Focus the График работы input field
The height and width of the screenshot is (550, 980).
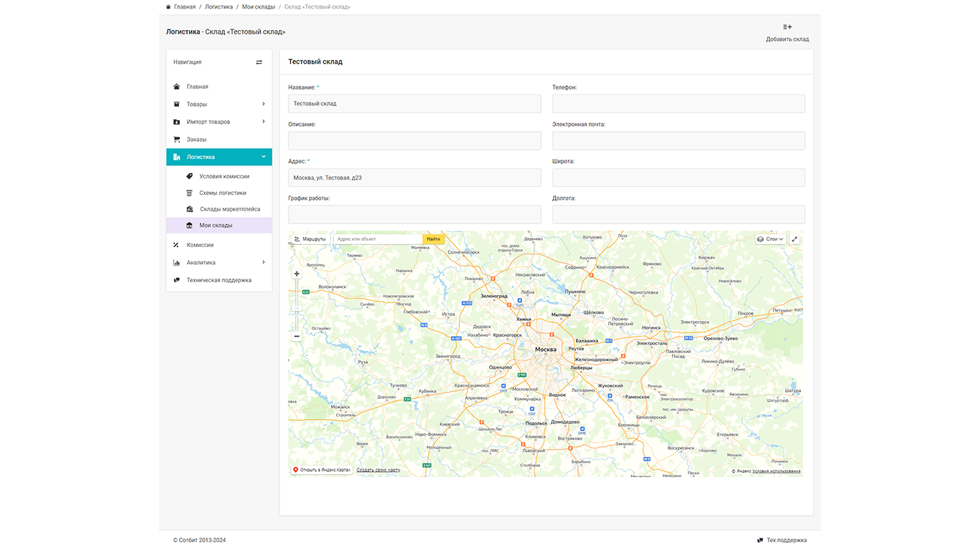(x=415, y=214)
